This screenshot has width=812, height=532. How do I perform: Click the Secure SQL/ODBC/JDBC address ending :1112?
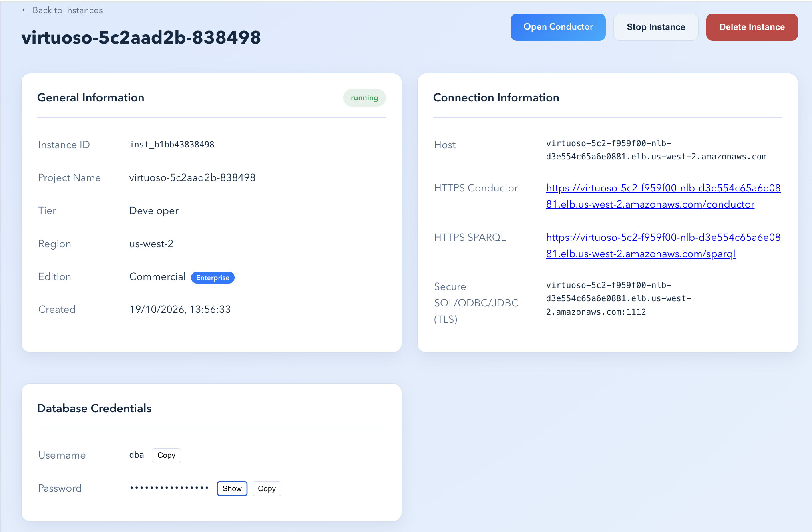(619, 298)
